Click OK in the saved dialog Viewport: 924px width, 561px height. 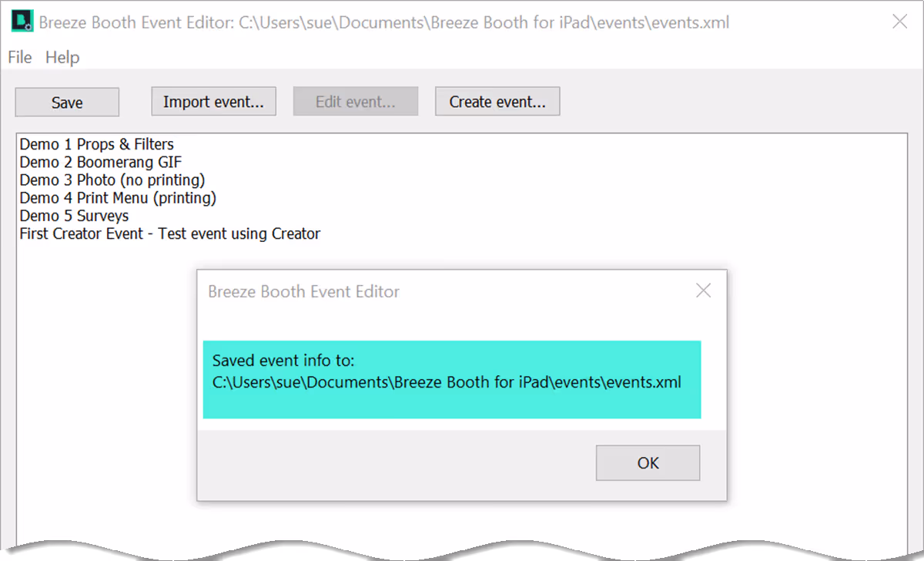(648, 463)
